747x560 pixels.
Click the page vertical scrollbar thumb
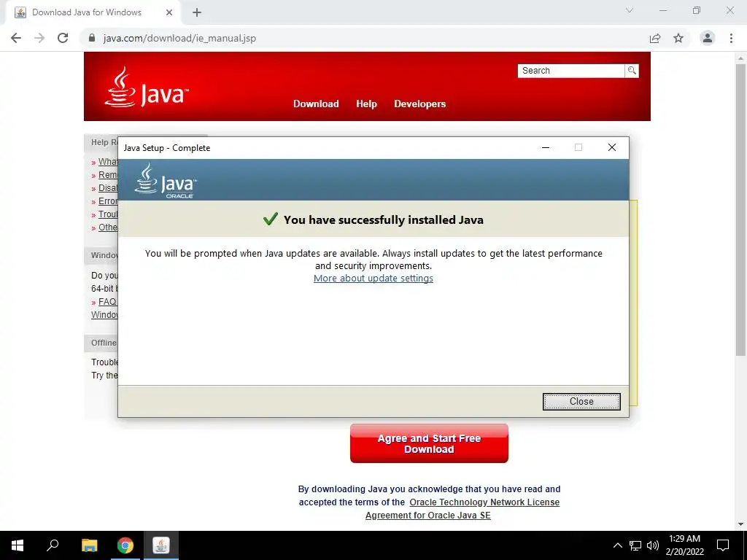coord(740,209)
